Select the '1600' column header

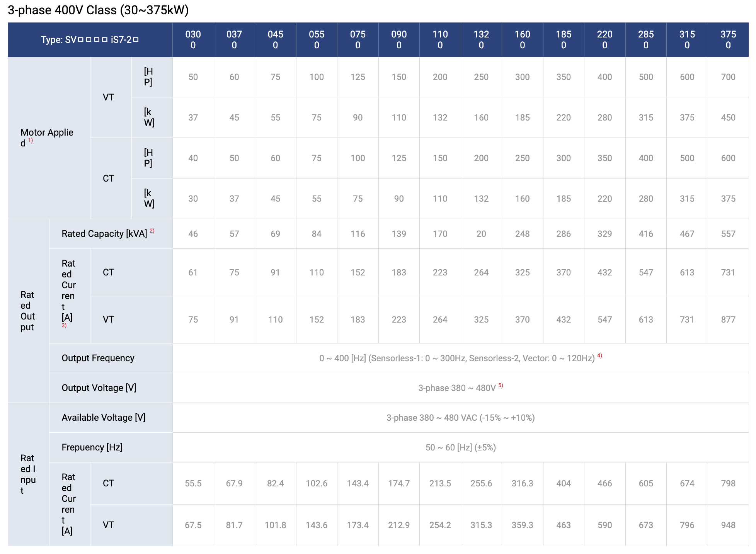[523, 40]
